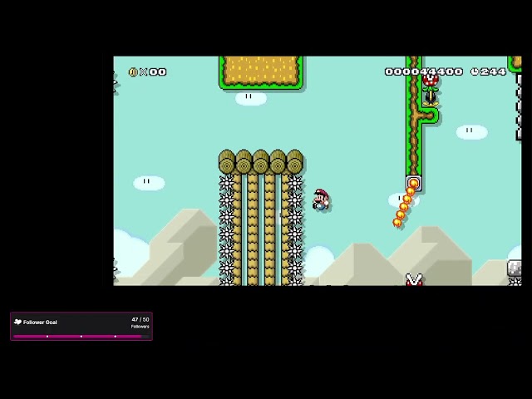Click the coin count 00
Image resolution: width=532 pixels, height=399 pixels.
158,72
